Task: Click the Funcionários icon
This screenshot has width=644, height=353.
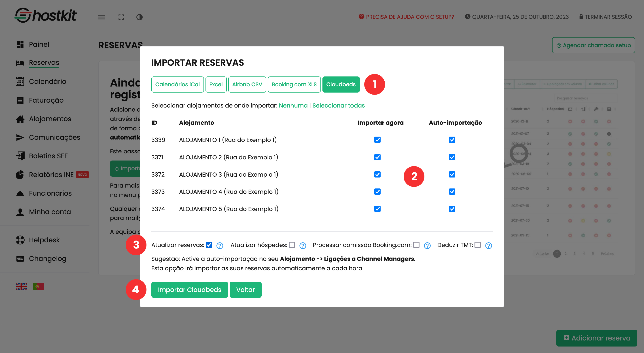Action: tap(20, 193)
